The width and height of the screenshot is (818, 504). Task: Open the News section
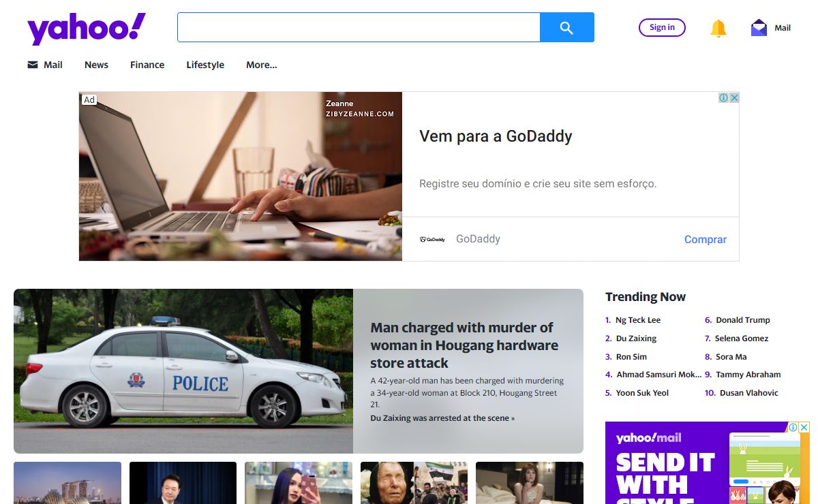96,65
